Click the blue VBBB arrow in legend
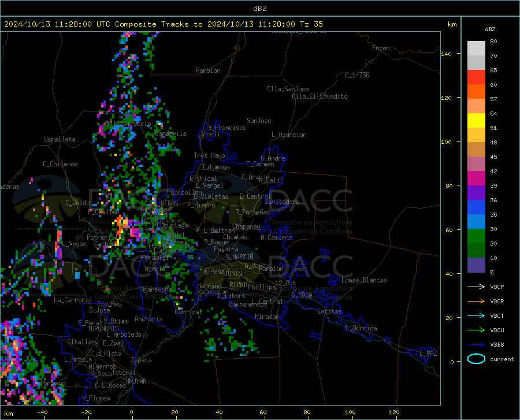The image size is (520, 420). 476,345
